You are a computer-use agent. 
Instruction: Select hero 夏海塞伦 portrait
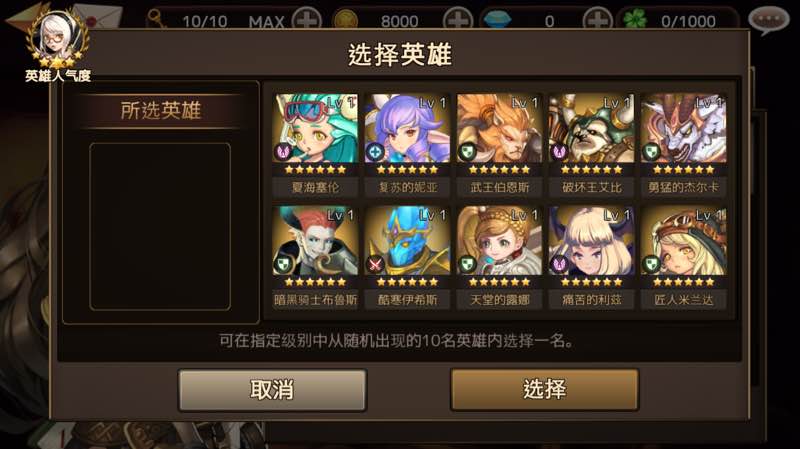click(315, 128)
